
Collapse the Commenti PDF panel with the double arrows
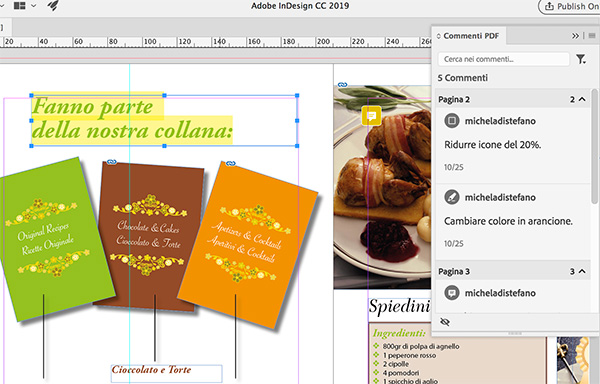(x=575, y=36)
